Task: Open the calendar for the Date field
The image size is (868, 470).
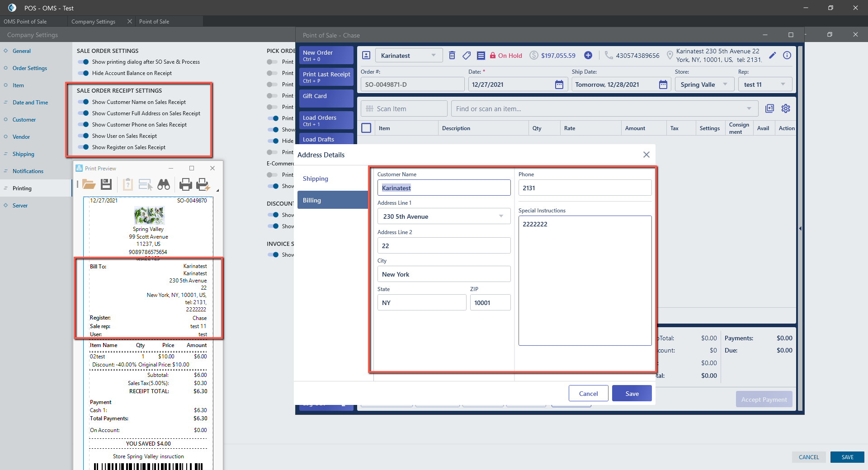Action: [559, 85]
